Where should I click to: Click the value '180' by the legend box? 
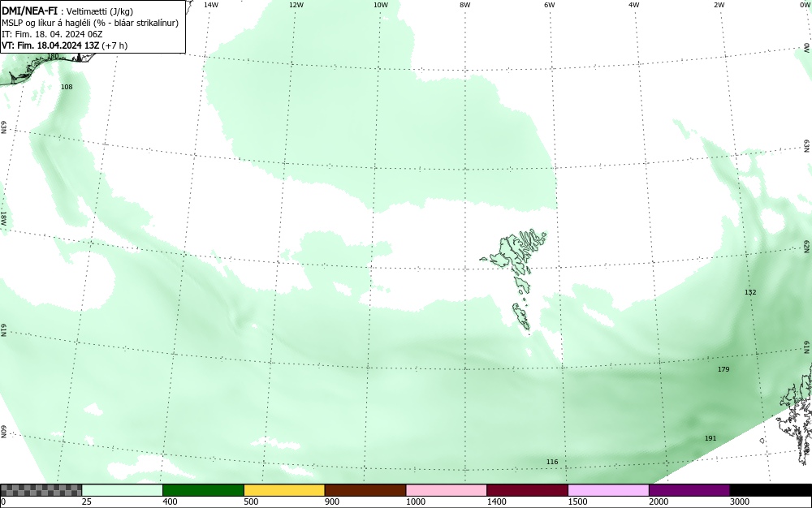click(53, 56)
